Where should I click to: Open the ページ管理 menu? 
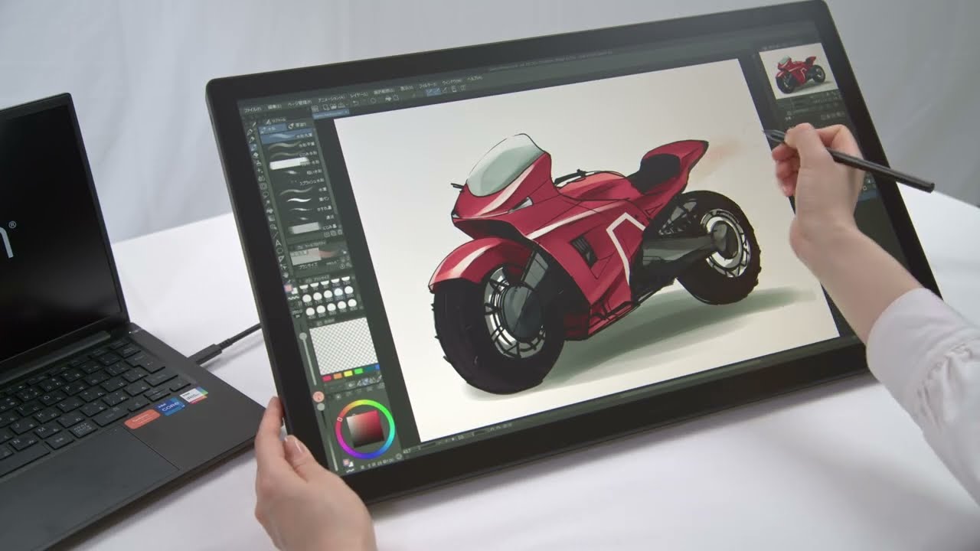pos(299,103)
